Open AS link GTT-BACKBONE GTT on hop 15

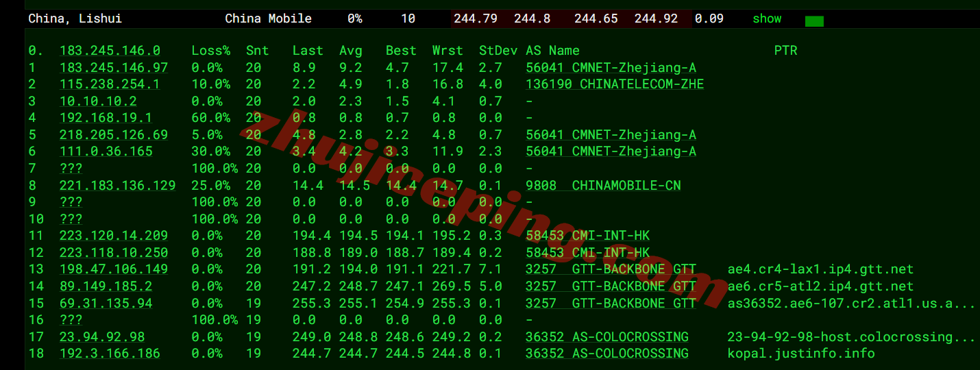611,303
